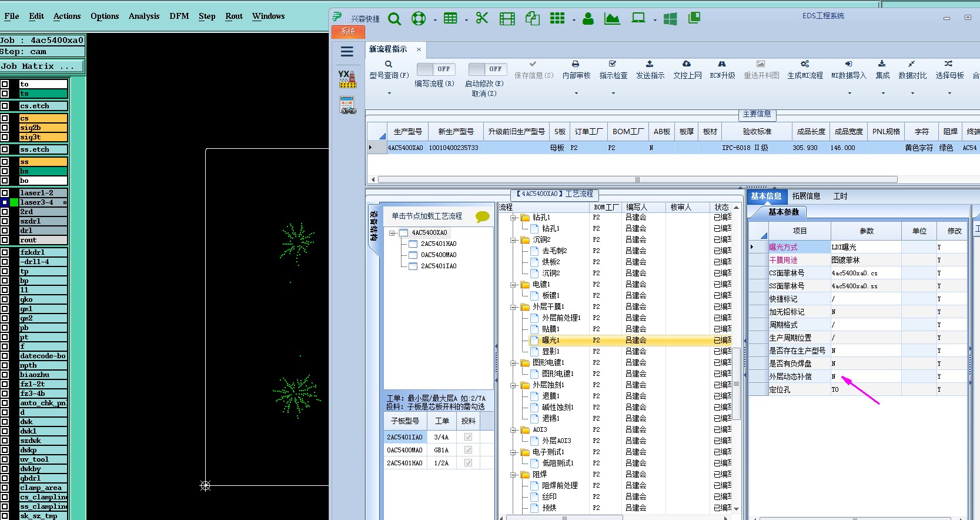
Task: Click the ECN升级 icon
Action: [722, 64]
